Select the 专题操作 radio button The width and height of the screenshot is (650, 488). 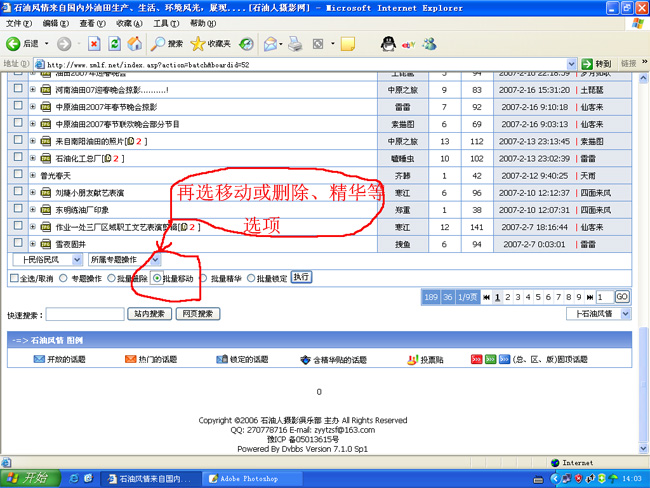(63, 278)
